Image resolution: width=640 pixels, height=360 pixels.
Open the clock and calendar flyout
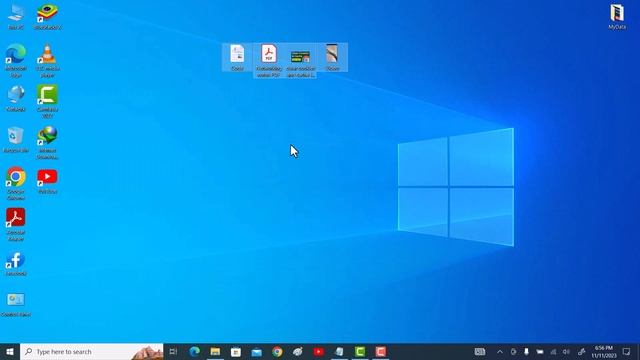coord(604,351)
